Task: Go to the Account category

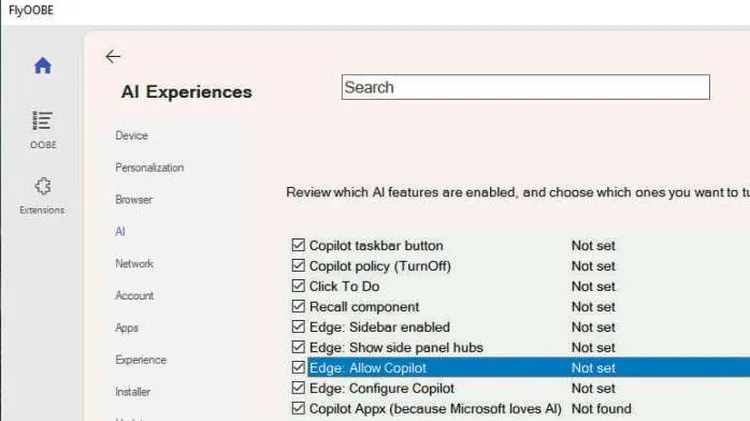Action: [134, 295]
